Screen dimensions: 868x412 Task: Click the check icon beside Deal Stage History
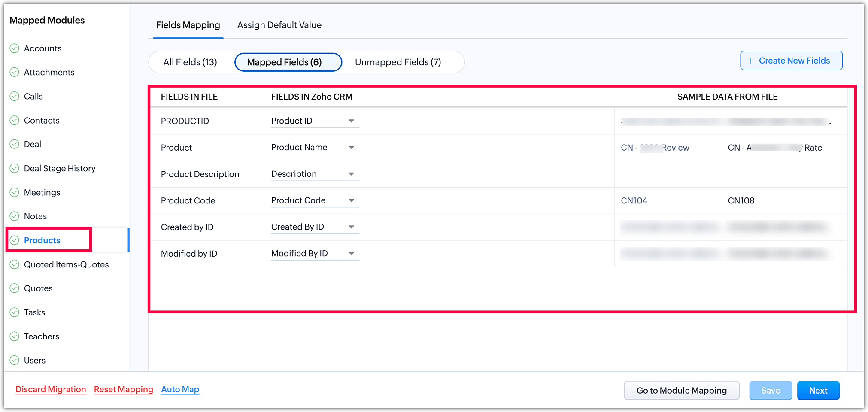tap(15, 168)
